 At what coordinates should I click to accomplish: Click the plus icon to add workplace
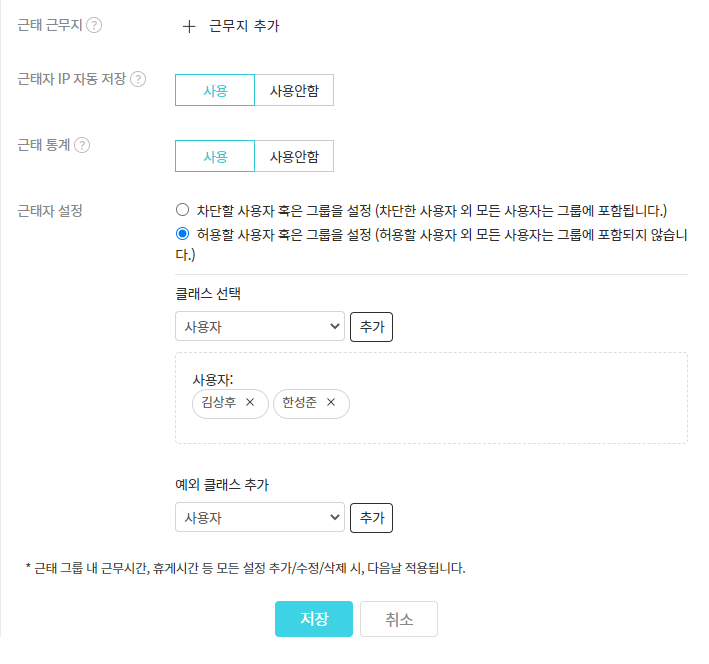pyautogui.click(x=189, y=27)
